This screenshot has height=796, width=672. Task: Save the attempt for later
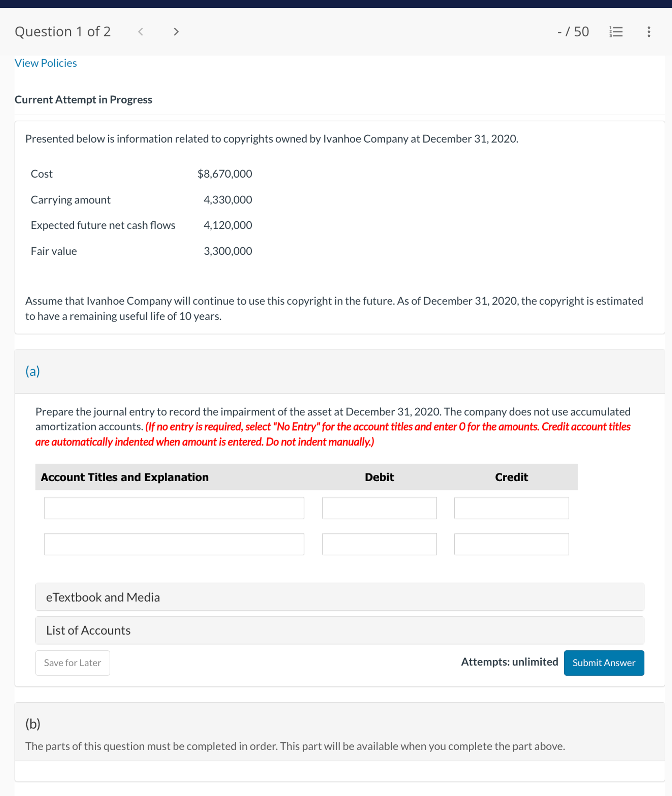tap(72, 663)
